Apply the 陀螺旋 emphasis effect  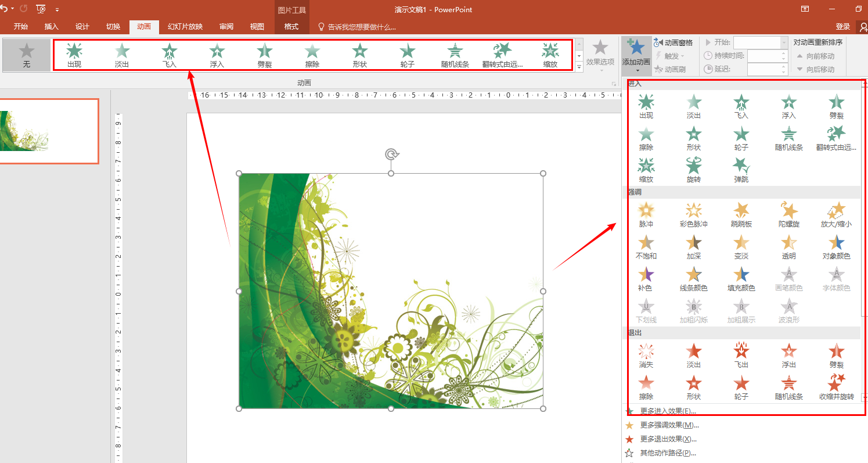(789, 214)
